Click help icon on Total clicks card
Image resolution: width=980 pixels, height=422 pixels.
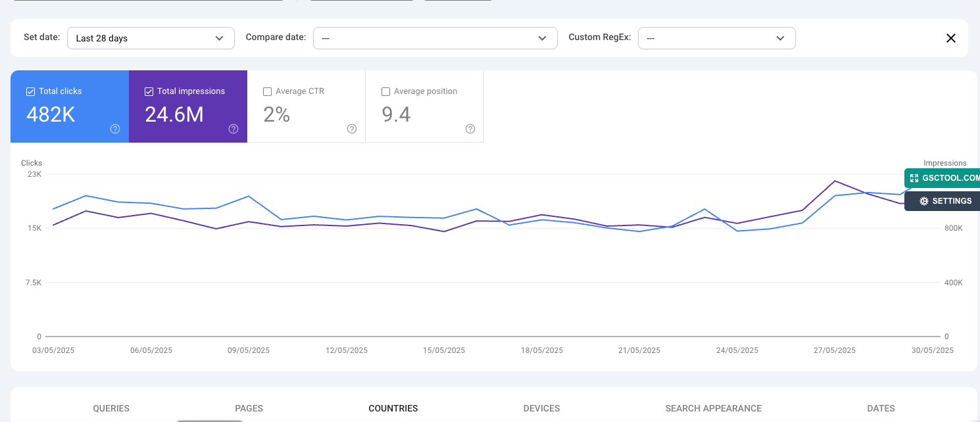click(115, 129)
